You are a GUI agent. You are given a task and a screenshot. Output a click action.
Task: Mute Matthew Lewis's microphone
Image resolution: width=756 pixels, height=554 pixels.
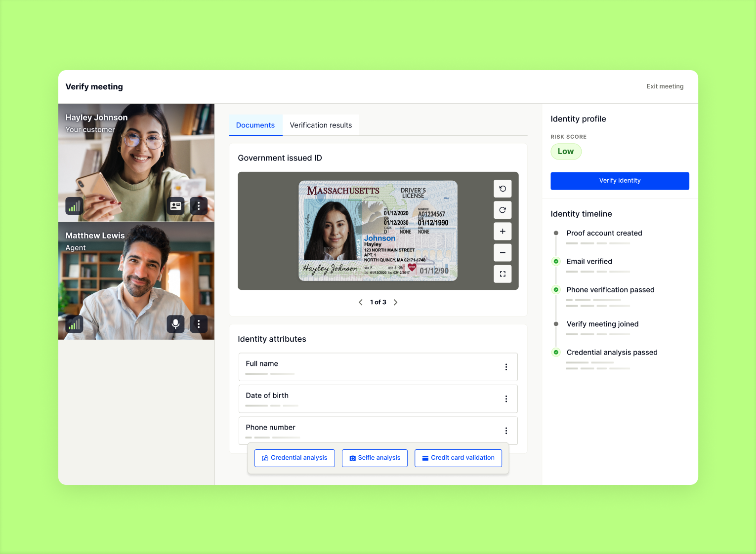[175, 324]
